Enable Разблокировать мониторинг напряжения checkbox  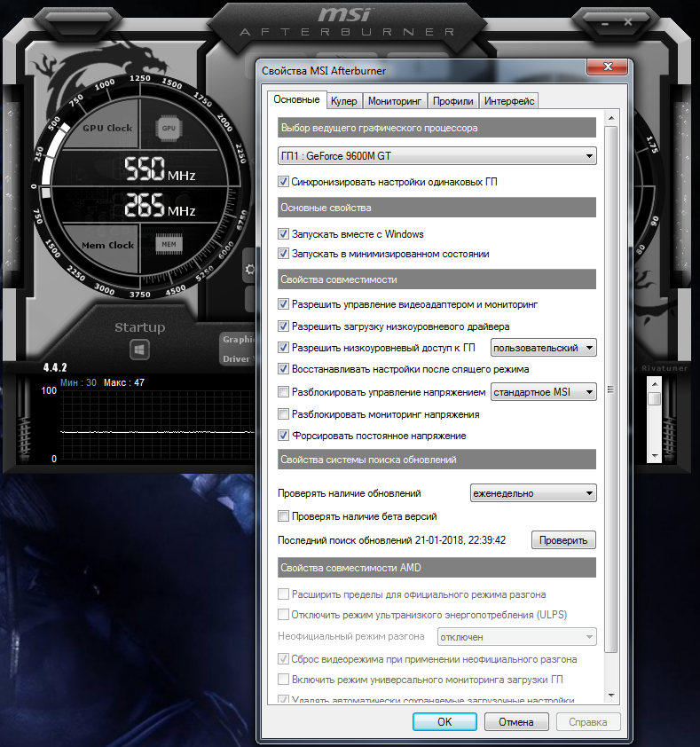click(284, 414)
